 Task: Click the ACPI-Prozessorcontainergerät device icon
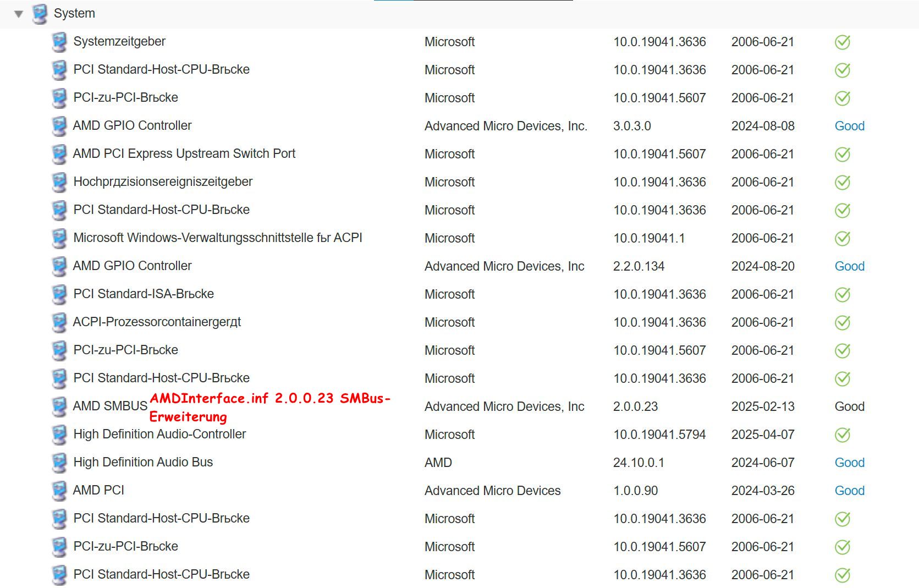coord(59,322)
